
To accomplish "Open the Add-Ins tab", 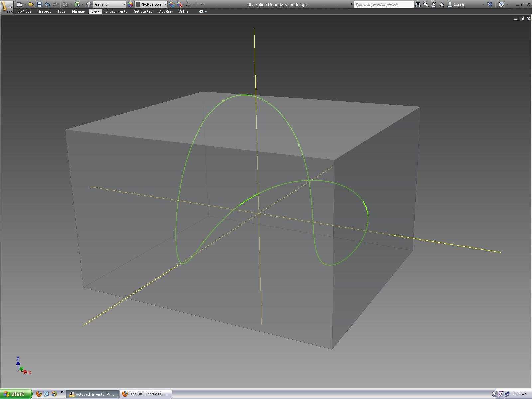I will point(165,11).
